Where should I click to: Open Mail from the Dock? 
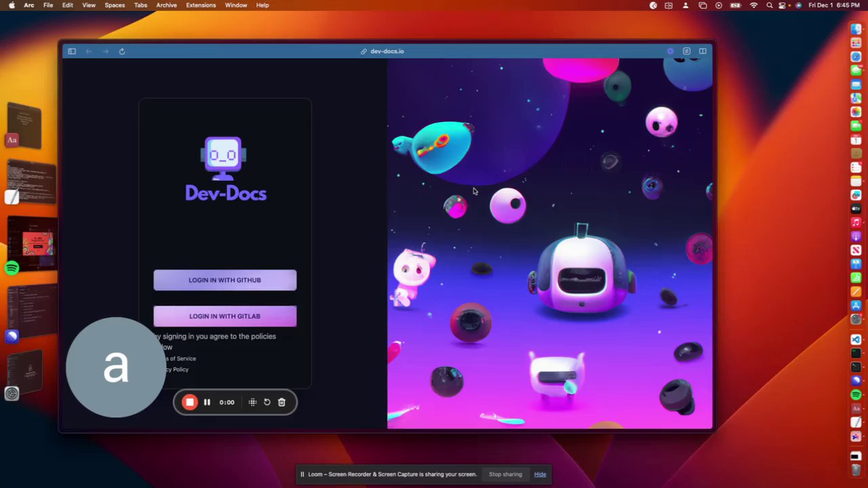(856, 85)
